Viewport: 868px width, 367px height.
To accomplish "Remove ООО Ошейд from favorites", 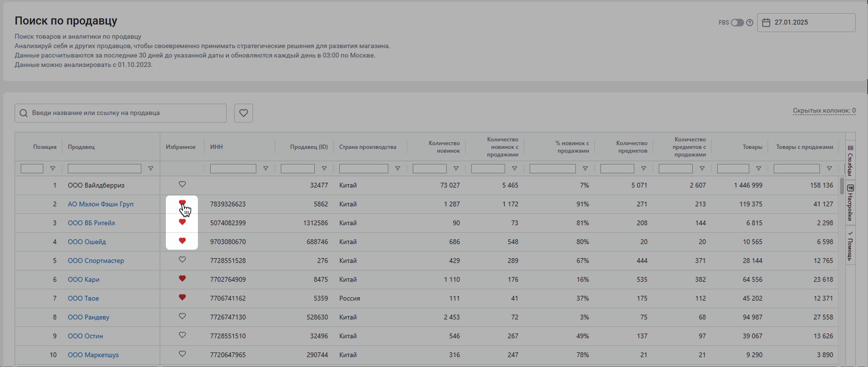I will [182, 241].
